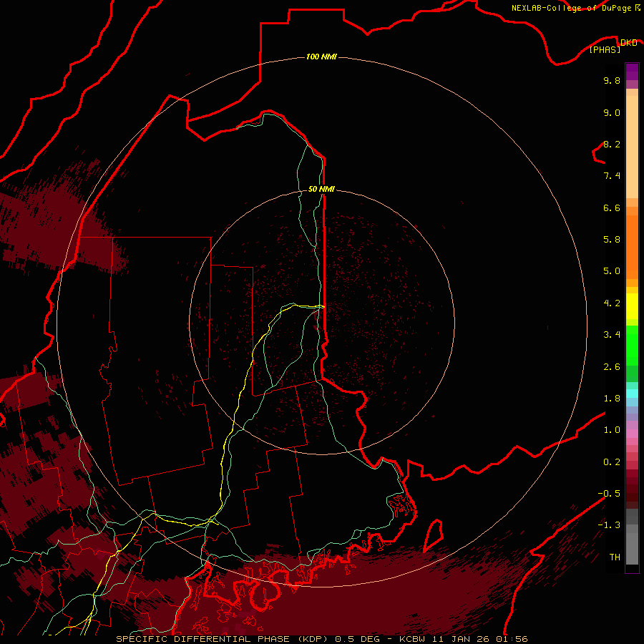This screenshot has width=644, height=644.
Task: Click the 9.0 color scale value
Action: pos(612,112)
